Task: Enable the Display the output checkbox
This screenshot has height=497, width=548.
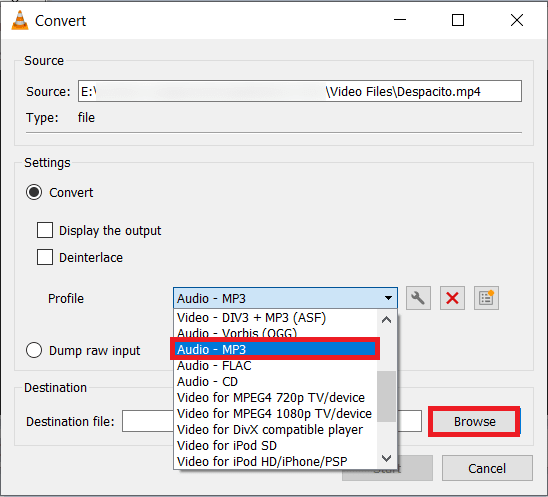Action: 45,230
